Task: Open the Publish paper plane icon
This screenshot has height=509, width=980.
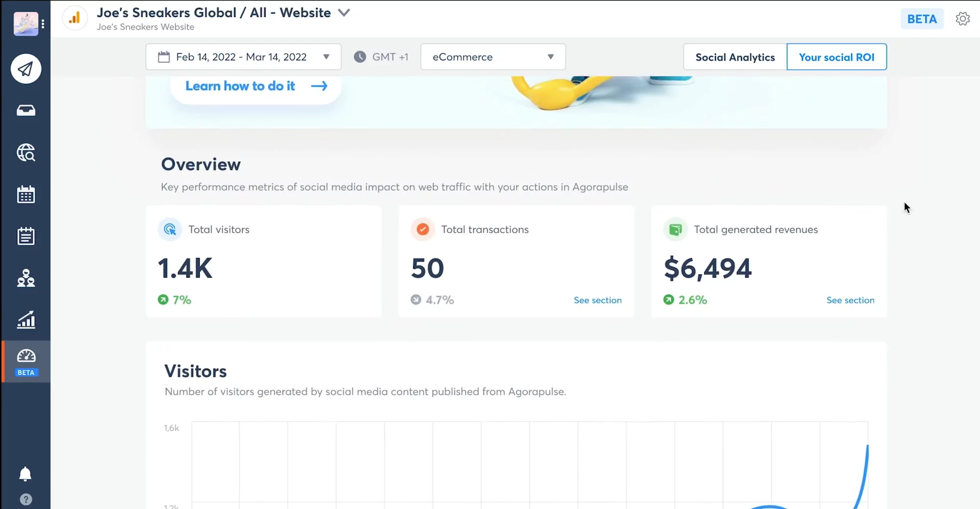Action: [26, 68]
